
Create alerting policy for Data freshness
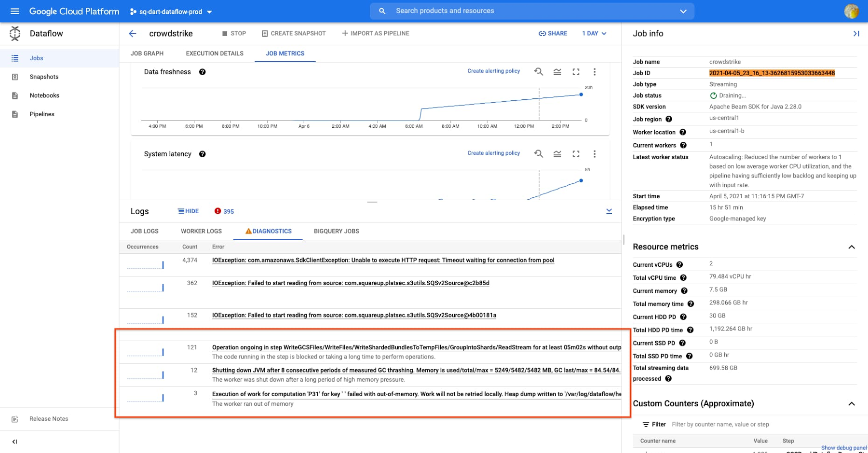click(x=494, y=71)
